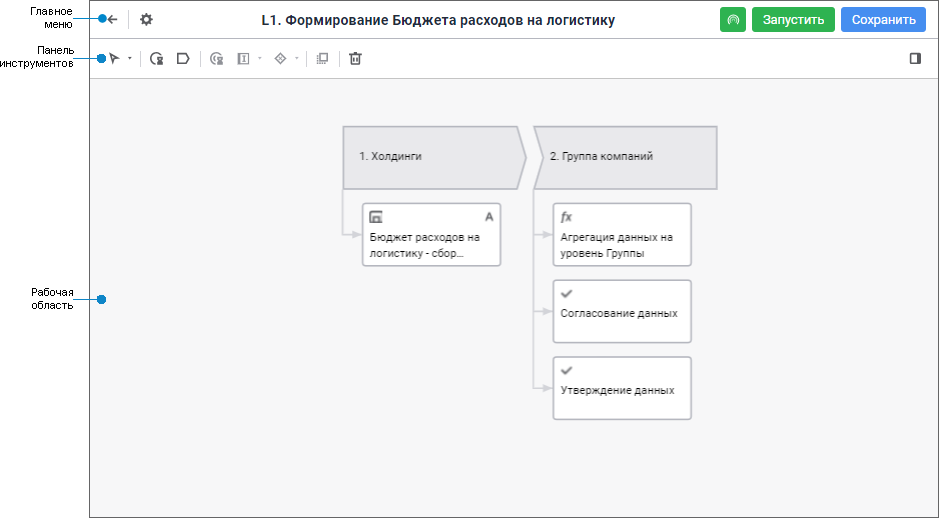Select step Бюджет расходов на логистику - сбор
Screen dimensions: 939x518
[431, 235]
